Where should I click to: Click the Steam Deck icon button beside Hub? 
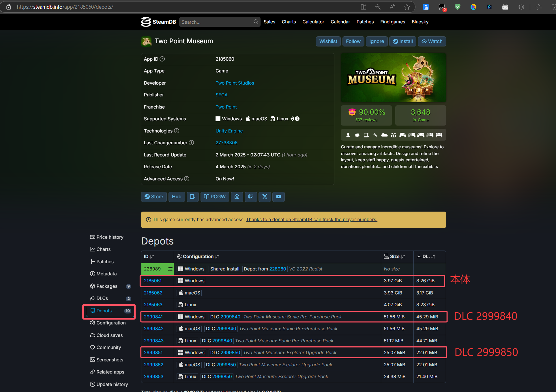[x=192, y=197]
